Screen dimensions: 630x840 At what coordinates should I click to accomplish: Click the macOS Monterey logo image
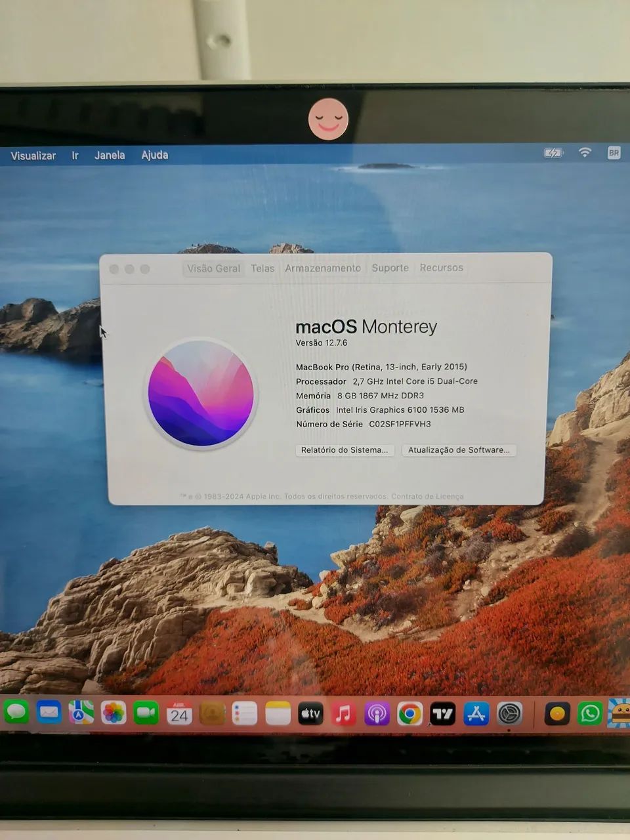coord(201,394)
